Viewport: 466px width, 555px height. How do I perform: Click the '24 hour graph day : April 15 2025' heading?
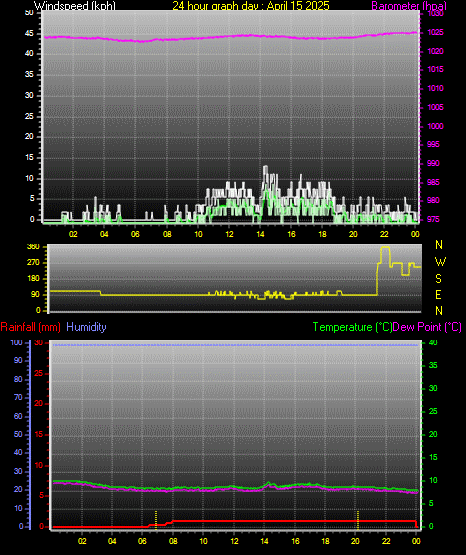point(251,5)
